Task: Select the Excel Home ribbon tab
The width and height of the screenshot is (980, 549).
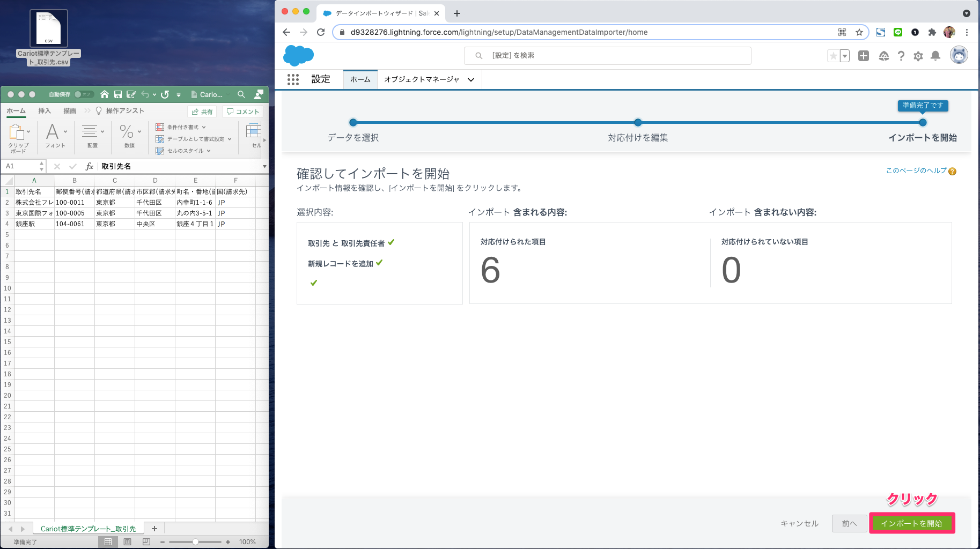Action: [x=16, y=111]
